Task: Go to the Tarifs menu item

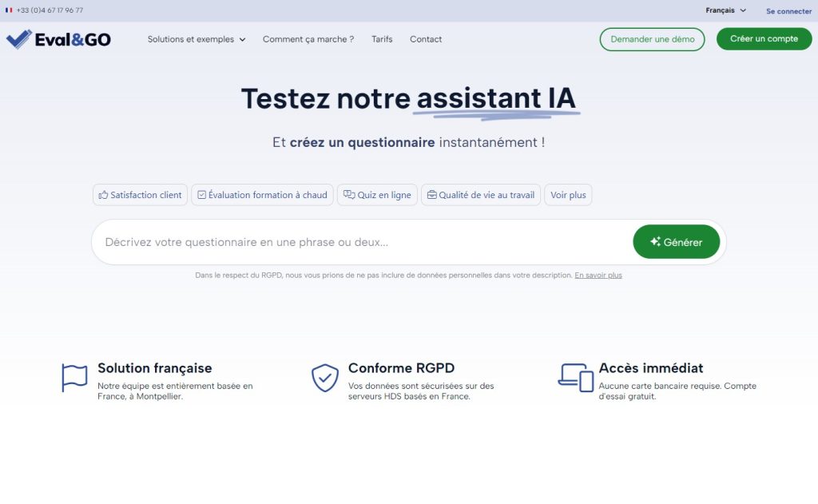Action: coord(382,39)
